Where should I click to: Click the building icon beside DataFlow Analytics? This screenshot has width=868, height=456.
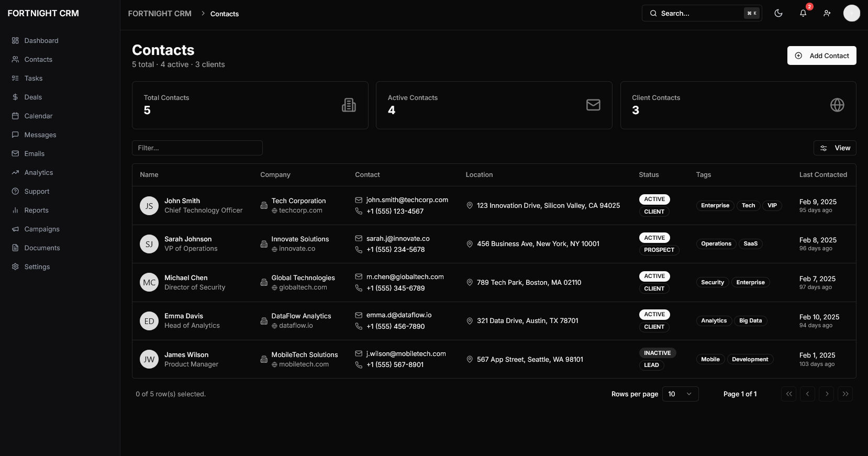pos(264,321)
